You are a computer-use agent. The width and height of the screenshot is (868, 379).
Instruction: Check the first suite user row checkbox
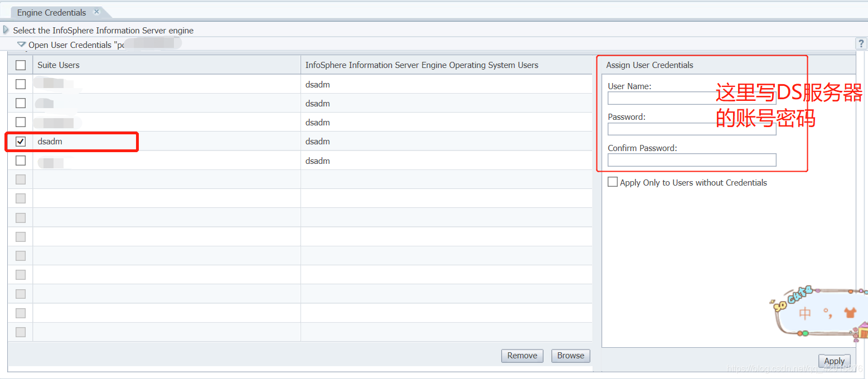pyautogui.click(x=21, y=84)
